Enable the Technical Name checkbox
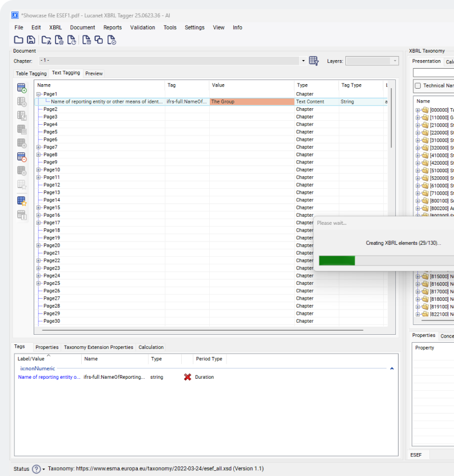This screenshot has height=476, width=454. [x=418, y=86]
